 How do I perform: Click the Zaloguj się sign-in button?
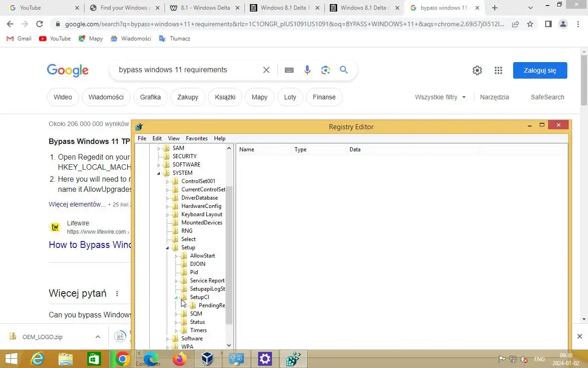point(540,70)
